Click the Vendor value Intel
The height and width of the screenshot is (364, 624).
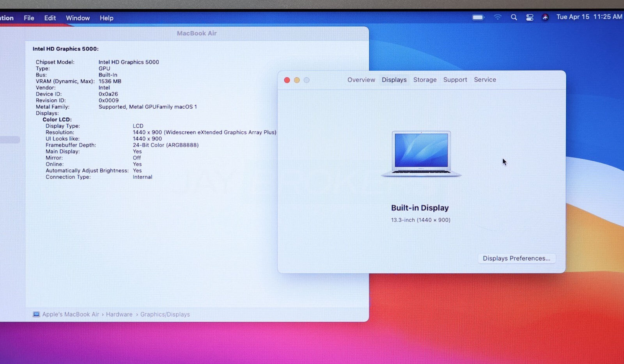pyautogui.click(x=104, y=88)
